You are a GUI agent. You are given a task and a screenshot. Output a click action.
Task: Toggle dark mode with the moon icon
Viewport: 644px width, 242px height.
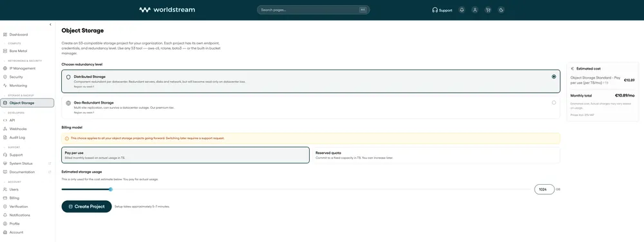[x=501, y=10]
